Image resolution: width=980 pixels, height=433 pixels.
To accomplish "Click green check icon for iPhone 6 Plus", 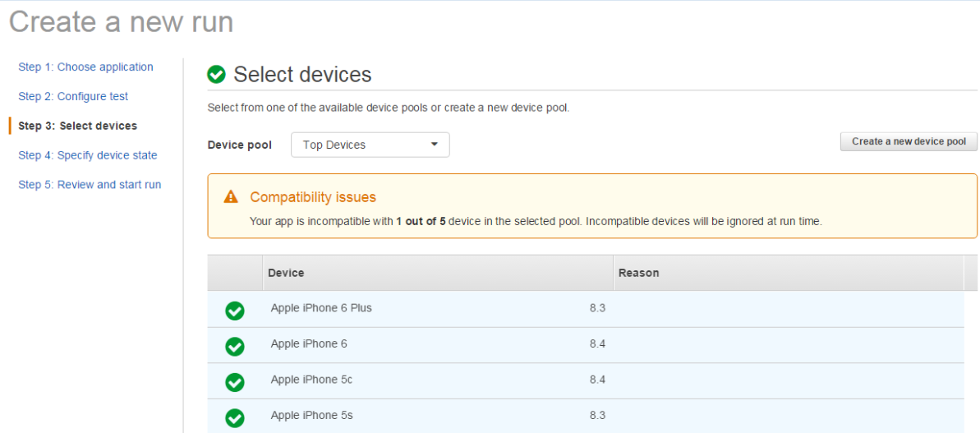I will [235, 310].
